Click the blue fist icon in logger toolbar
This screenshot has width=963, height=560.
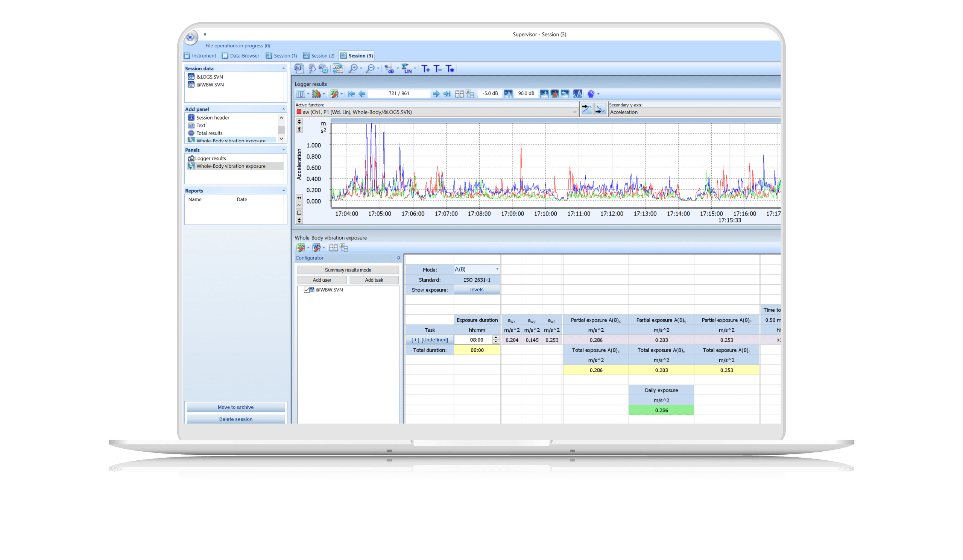(591, 94)
